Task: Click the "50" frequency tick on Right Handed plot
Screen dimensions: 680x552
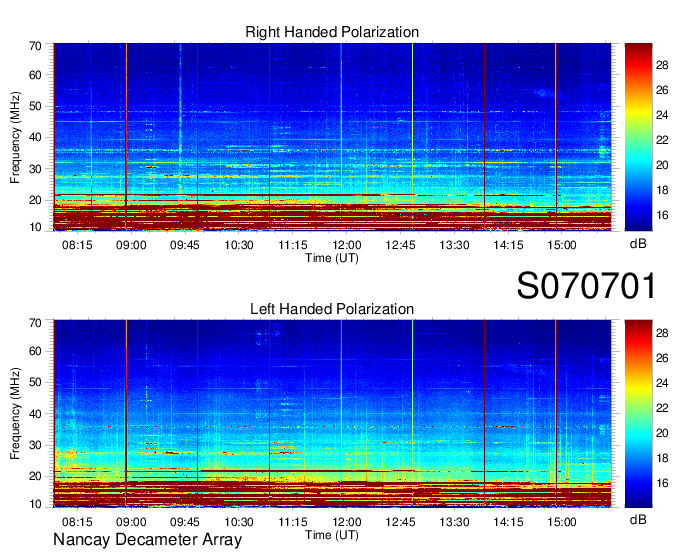Action: point(35,106)
